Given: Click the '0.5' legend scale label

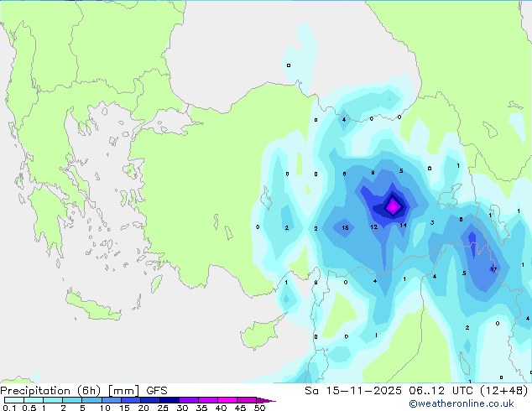Looking at the screenshot, I should (x=29, y=408).
